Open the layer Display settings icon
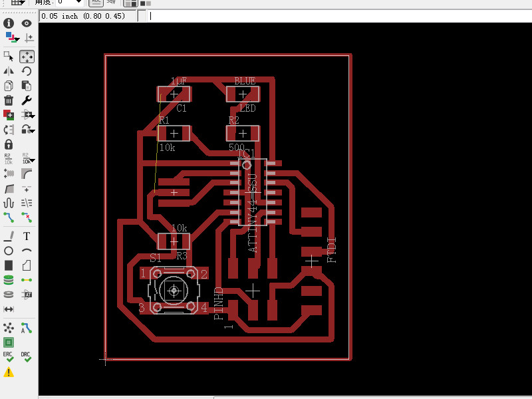 click(x=12, y=37)
